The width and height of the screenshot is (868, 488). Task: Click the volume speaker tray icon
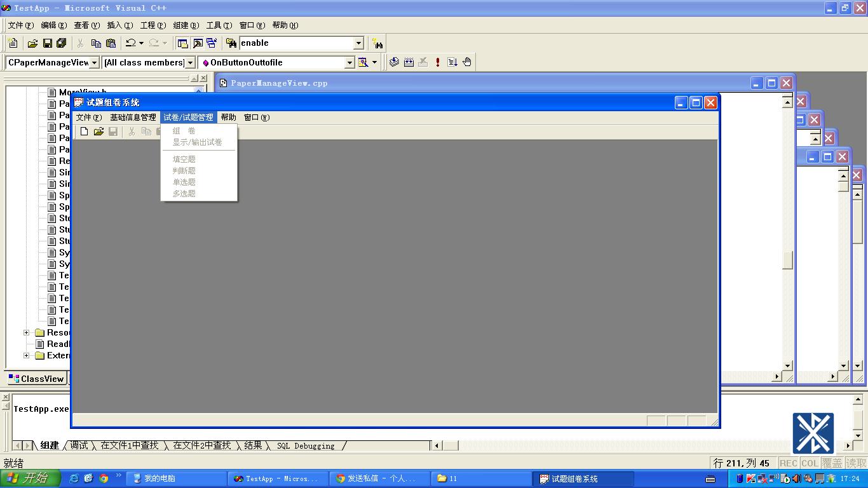tap(797, 478)
